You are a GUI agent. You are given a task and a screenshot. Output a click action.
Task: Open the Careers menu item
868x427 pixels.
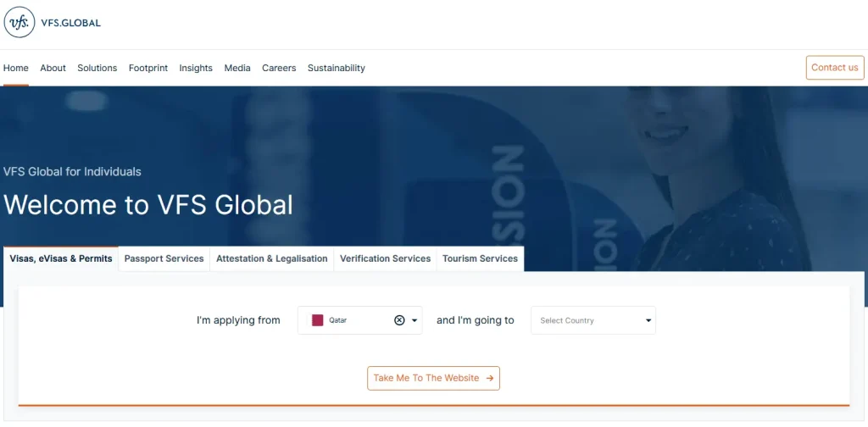pyautogui.click(x=279, y=68)
